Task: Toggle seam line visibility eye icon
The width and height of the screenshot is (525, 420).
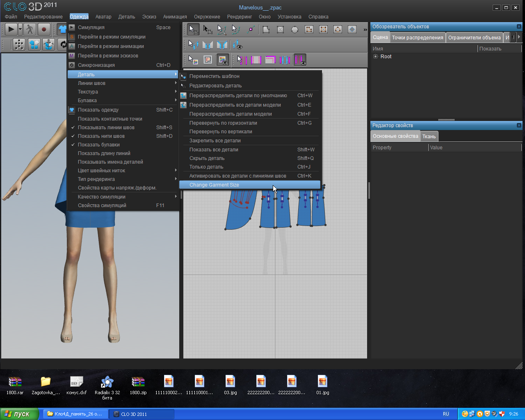Action: [x=237, y=45]
